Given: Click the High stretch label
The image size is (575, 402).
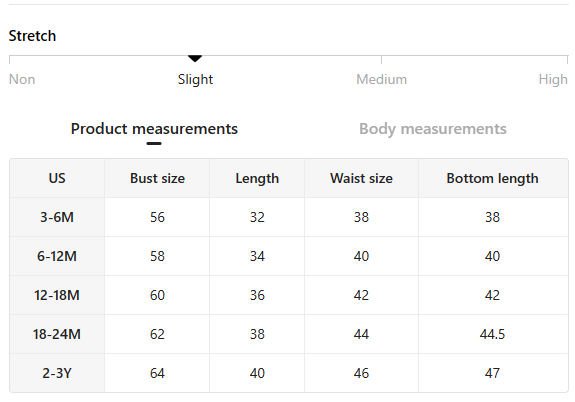Looking at the screenshot, I should pos(553,79).
